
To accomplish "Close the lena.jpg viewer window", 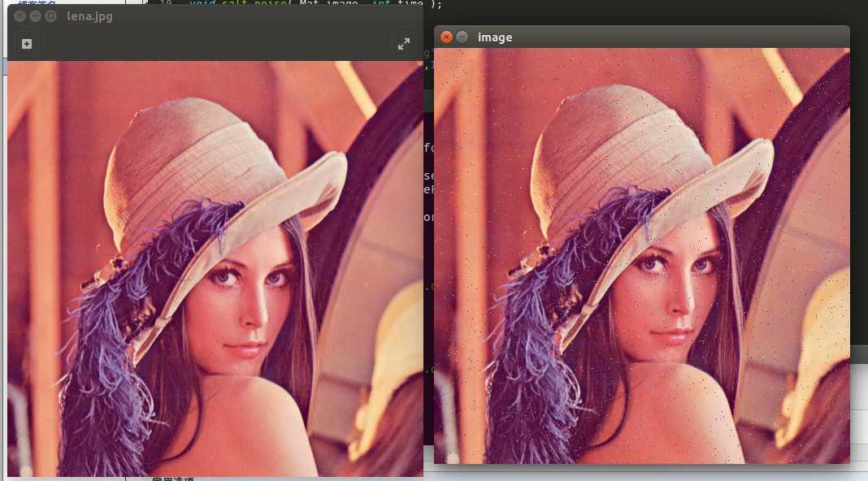I will coord(20,16).
